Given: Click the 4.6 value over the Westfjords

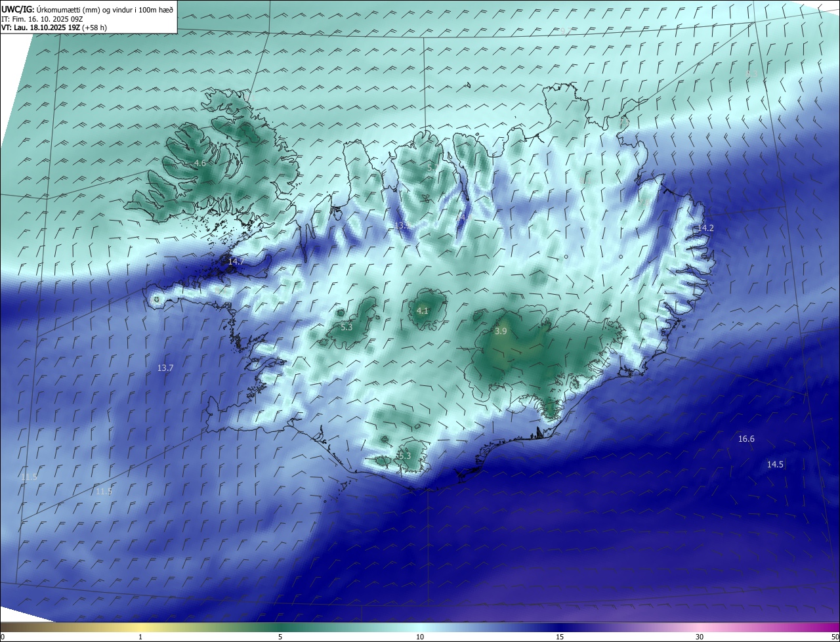Looking at the screenshot, I should [200, 163].
